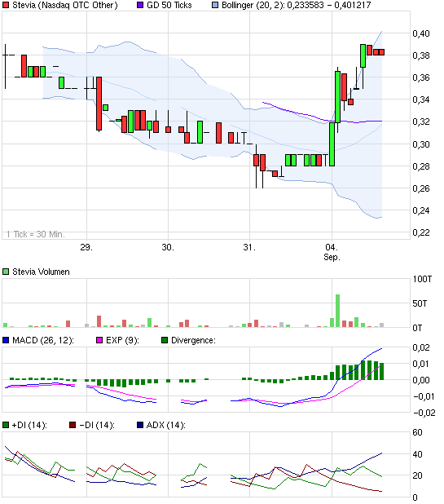Click the '30.' date axis label
Viewport: 444px width, 504px height.
(168, 247)
